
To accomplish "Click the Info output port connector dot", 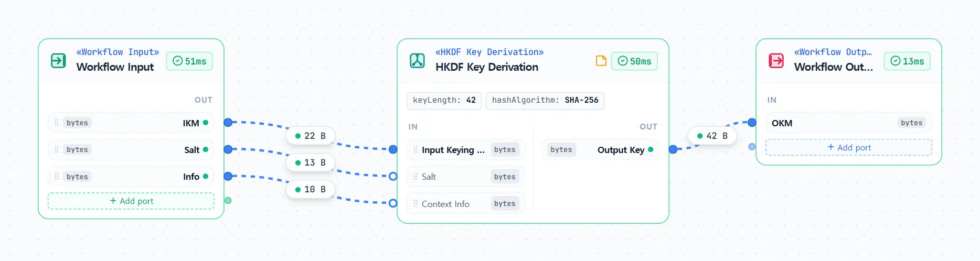I will click(228, 177).
